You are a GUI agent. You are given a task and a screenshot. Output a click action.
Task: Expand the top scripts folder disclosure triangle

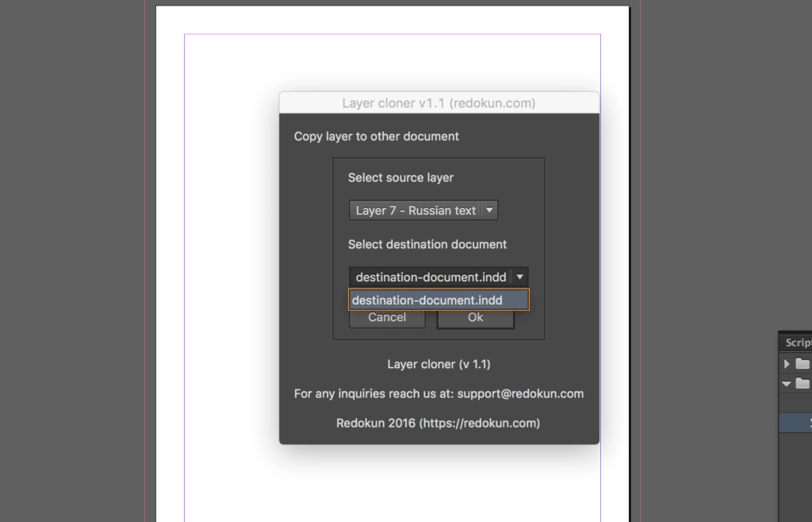point(785,363)
